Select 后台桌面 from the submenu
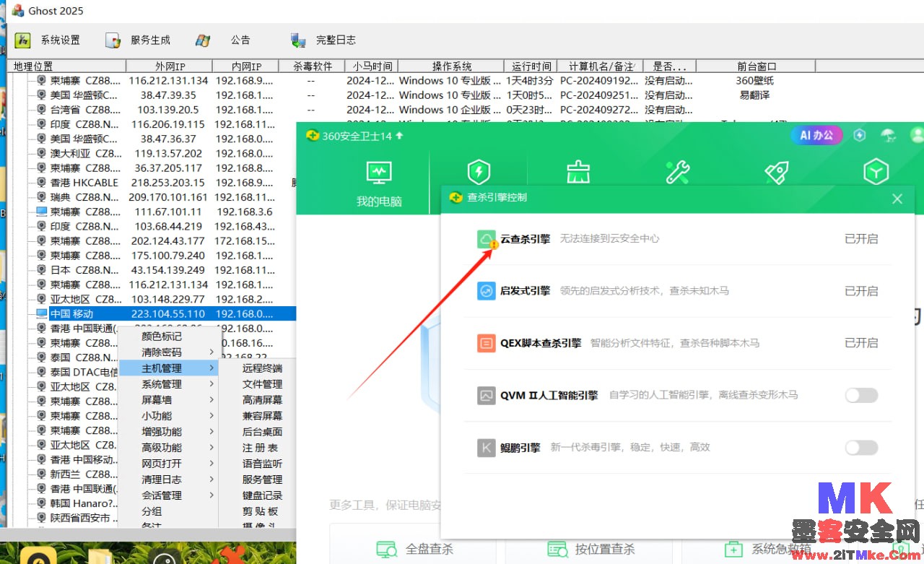This screenshot has height=564, width=924. point(262,432)
